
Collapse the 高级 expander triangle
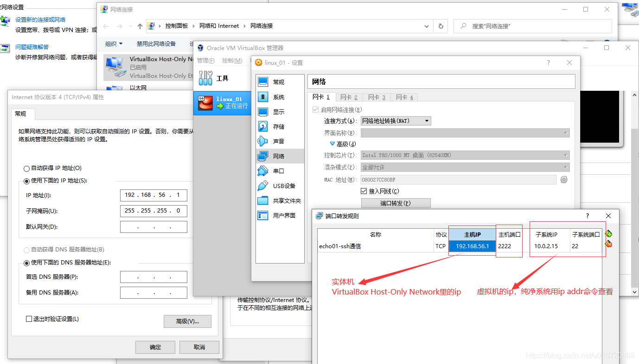click(332, 144)
